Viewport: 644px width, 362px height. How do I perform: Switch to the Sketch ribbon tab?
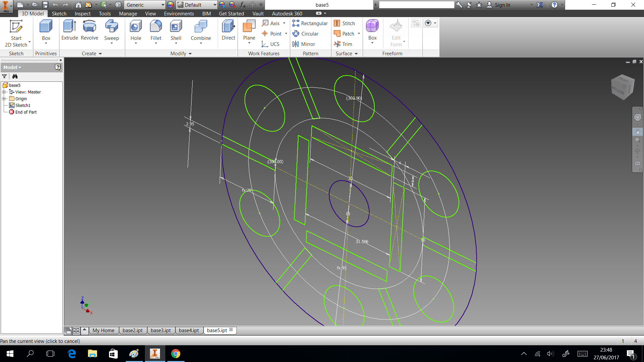(59, 14)
